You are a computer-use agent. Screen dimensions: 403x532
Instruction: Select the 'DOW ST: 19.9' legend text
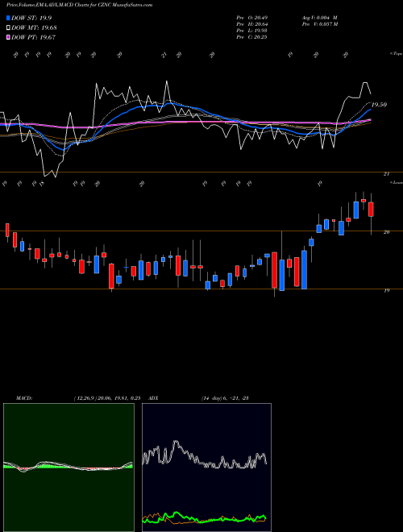31,18
